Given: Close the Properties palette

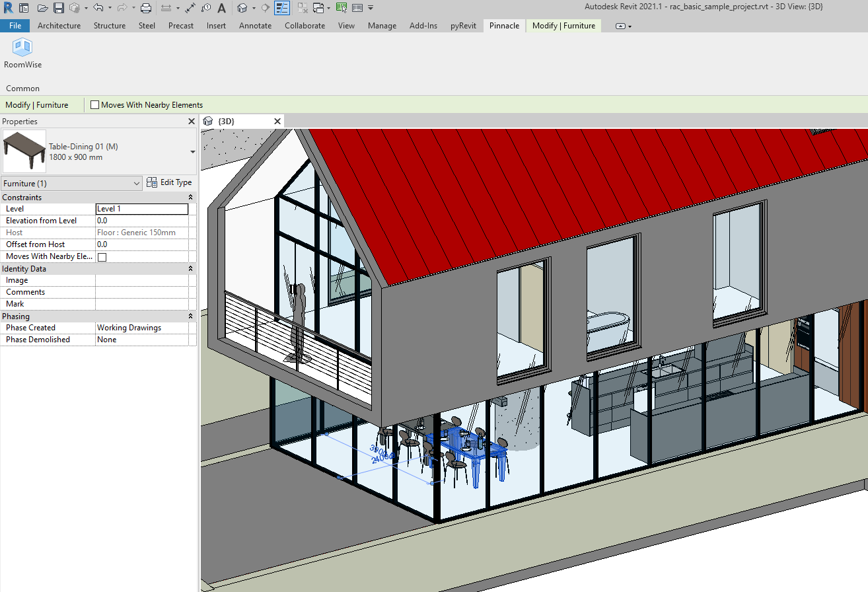Looking at the screenshot, I should pyautogui.click(x=191, y=122).
